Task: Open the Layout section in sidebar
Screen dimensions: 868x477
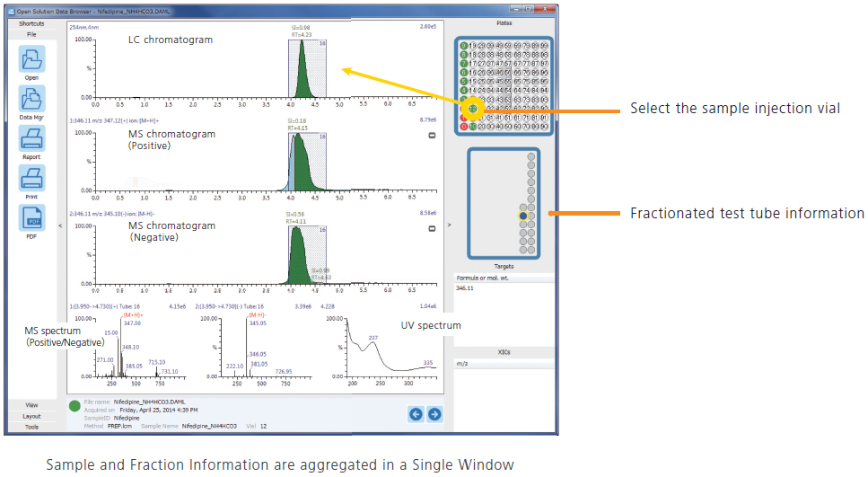Action: click(31, 416)
